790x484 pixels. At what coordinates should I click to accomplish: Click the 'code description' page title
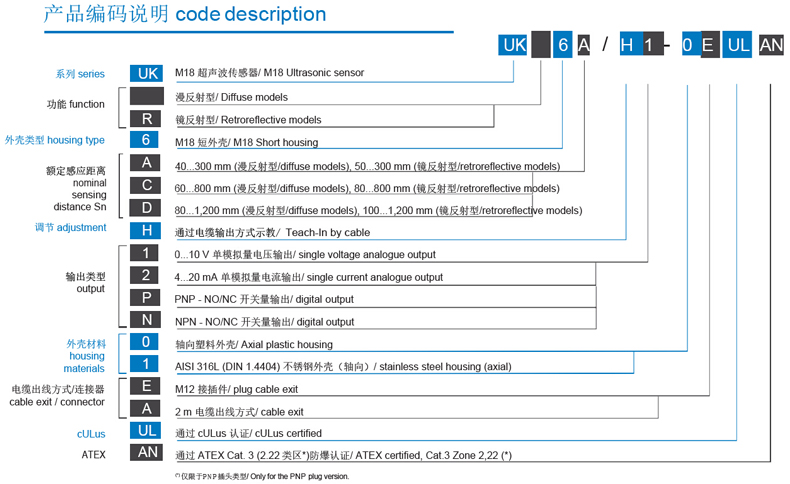click(x=250, y=15)
